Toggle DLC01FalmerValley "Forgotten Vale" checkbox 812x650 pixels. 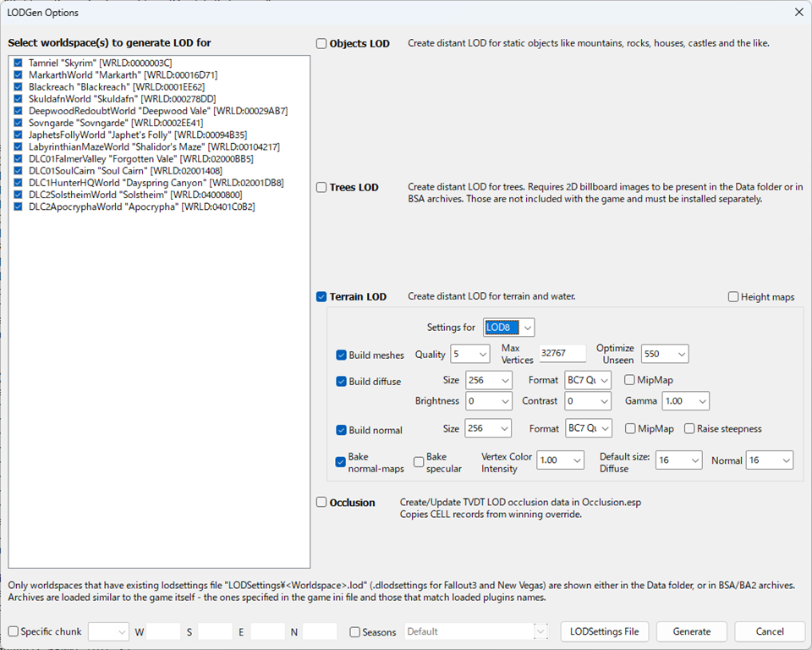click(18, 158)
